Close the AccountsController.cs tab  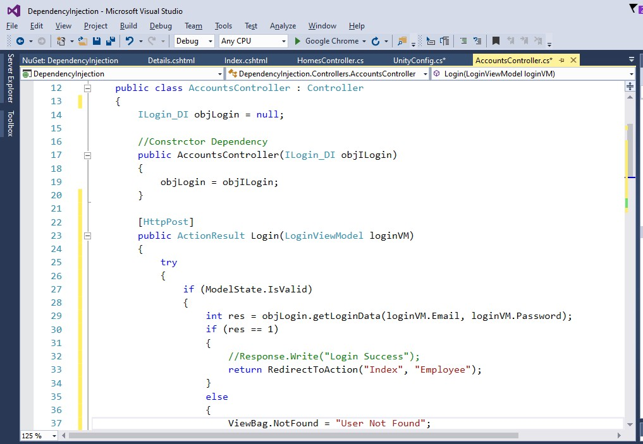click(x=573, y=60)
